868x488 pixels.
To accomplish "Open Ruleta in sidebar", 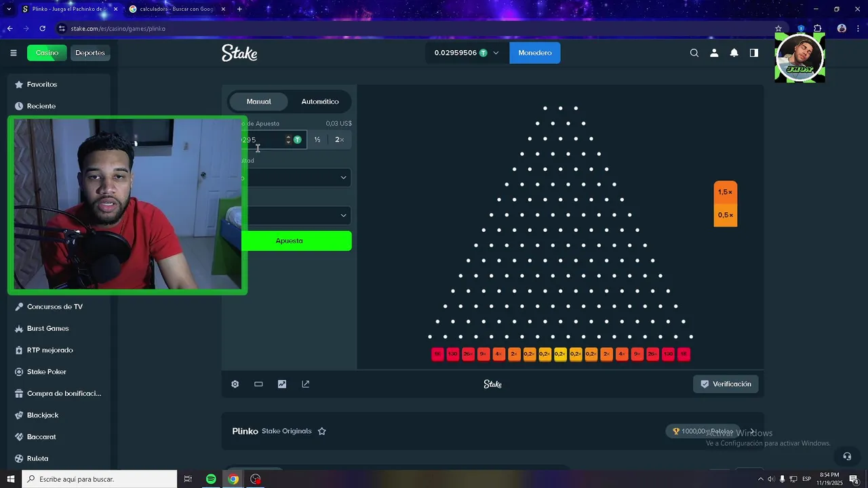I will [x=59, y=459].
